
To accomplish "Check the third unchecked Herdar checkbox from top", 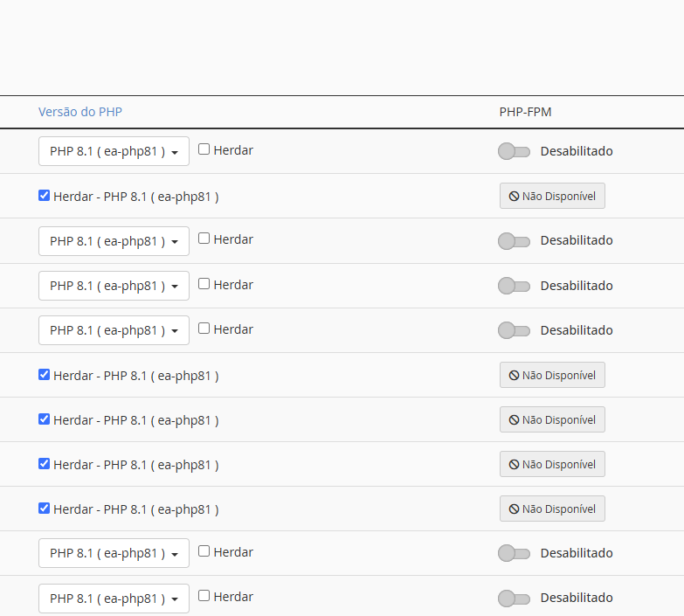I will [204, 284].
